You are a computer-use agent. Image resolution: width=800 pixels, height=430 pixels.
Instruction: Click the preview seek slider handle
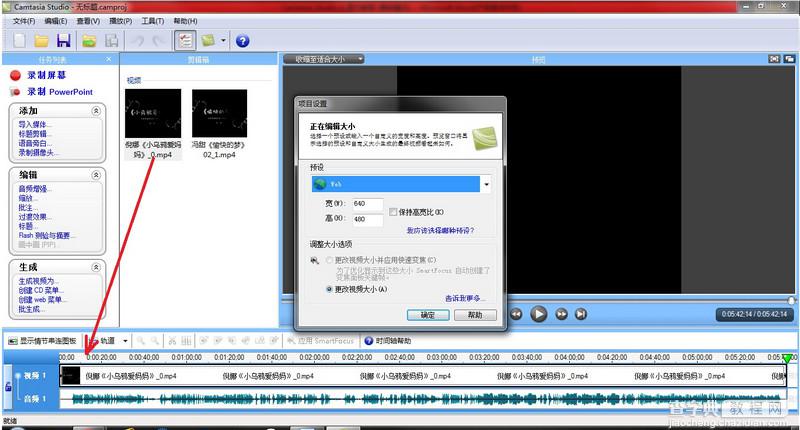[x=791, y=301]
